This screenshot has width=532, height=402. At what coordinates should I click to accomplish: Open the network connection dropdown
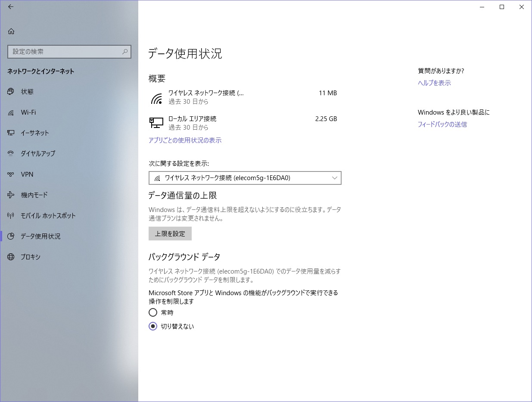245,178
